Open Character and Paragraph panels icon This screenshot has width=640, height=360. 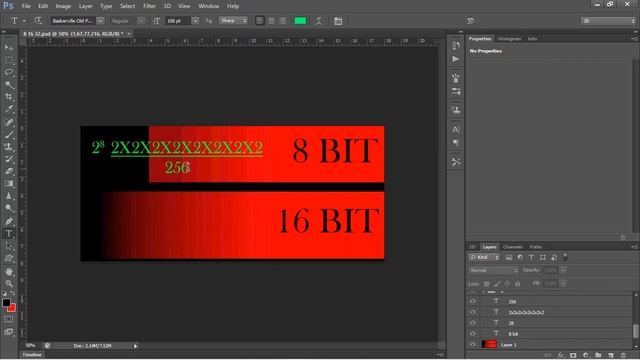point(338,21)
